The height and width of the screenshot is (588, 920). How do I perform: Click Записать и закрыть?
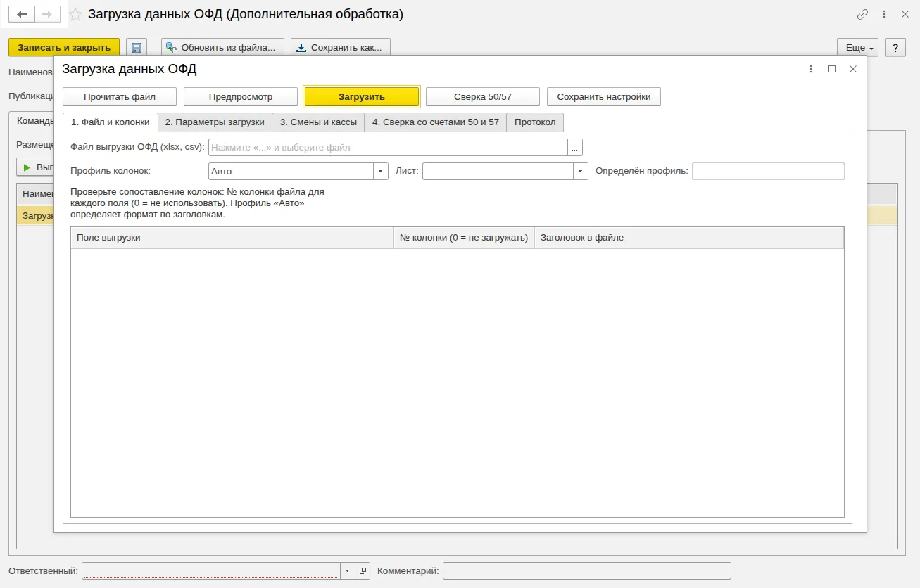[x=64, y=48]
